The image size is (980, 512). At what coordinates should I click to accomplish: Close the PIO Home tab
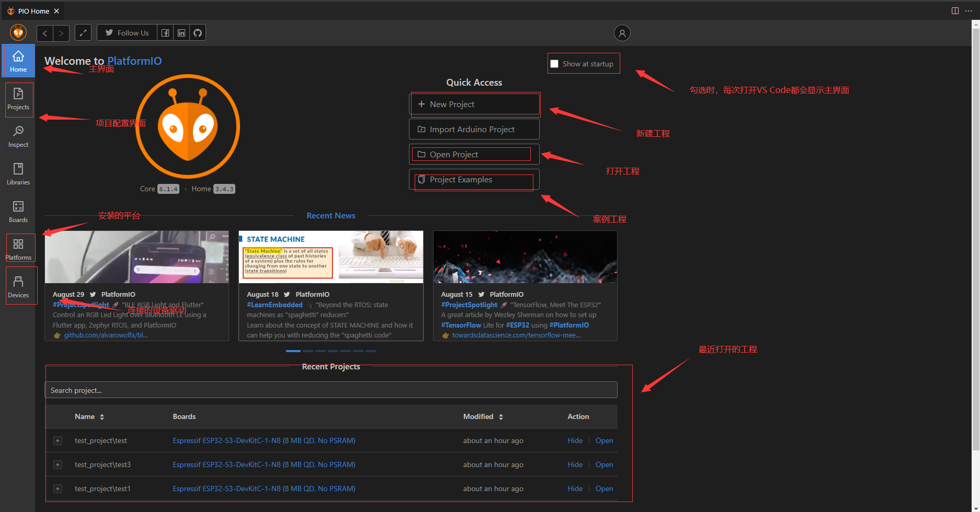(x=56, y=11)
